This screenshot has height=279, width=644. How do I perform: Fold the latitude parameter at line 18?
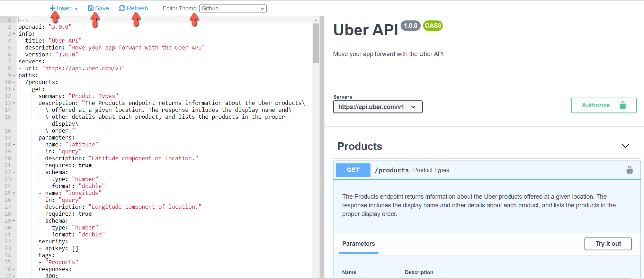14,145
